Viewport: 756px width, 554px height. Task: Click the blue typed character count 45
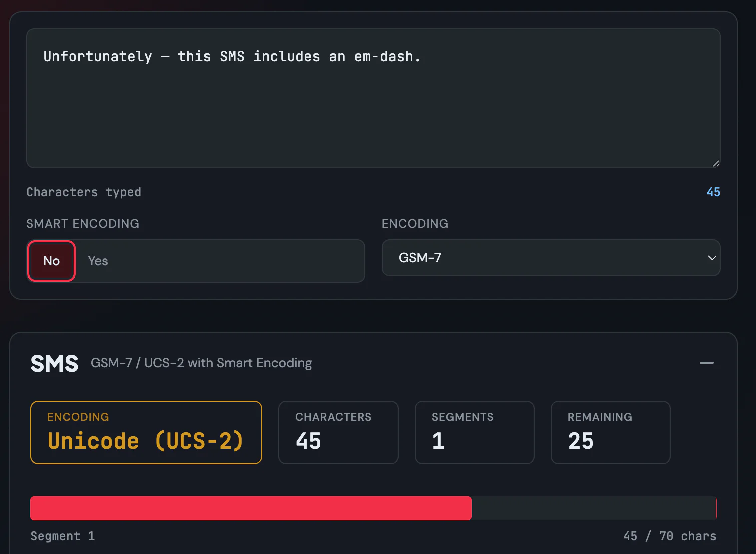pyautogui.click(x=713, y=192)
